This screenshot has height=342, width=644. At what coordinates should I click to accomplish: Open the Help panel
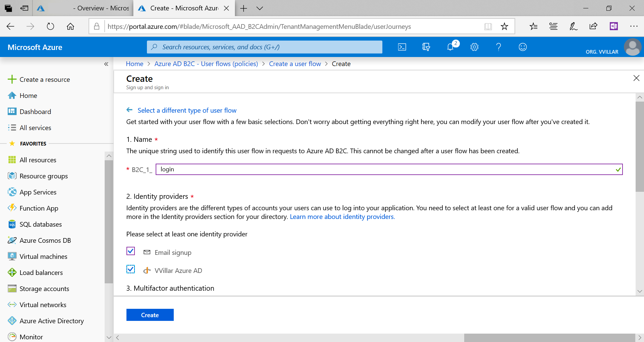tap(498, 47)
